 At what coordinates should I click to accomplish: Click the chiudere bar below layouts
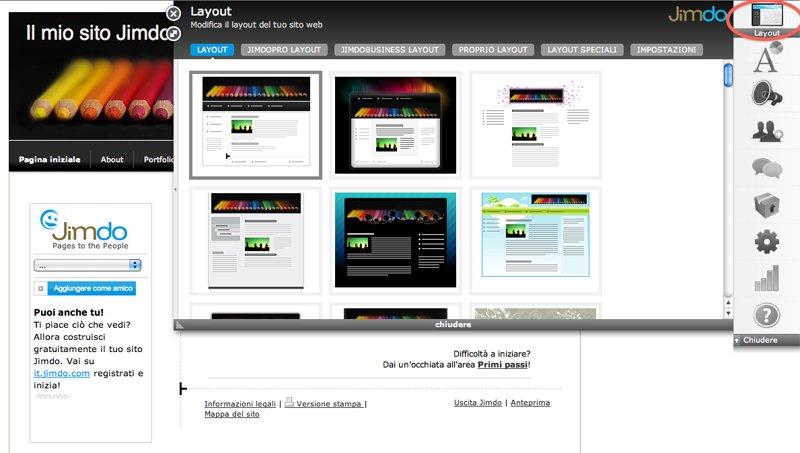pyautogui.click(x=453, y=324)
